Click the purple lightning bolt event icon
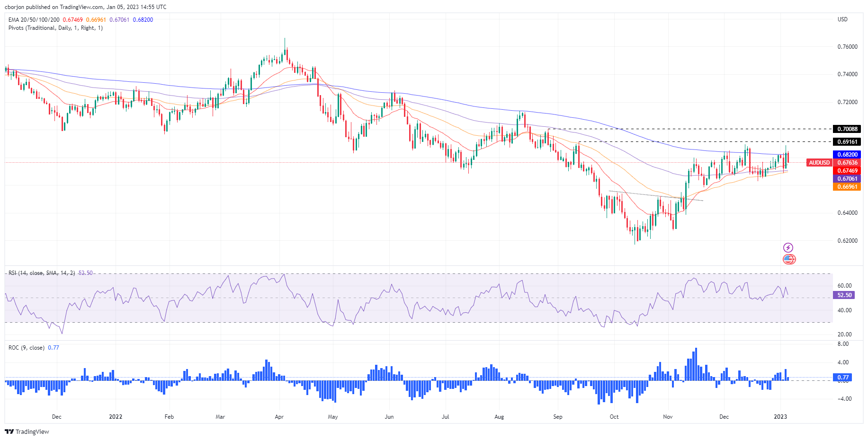This screenshot has width=868, height=440. tap(788, 247)
